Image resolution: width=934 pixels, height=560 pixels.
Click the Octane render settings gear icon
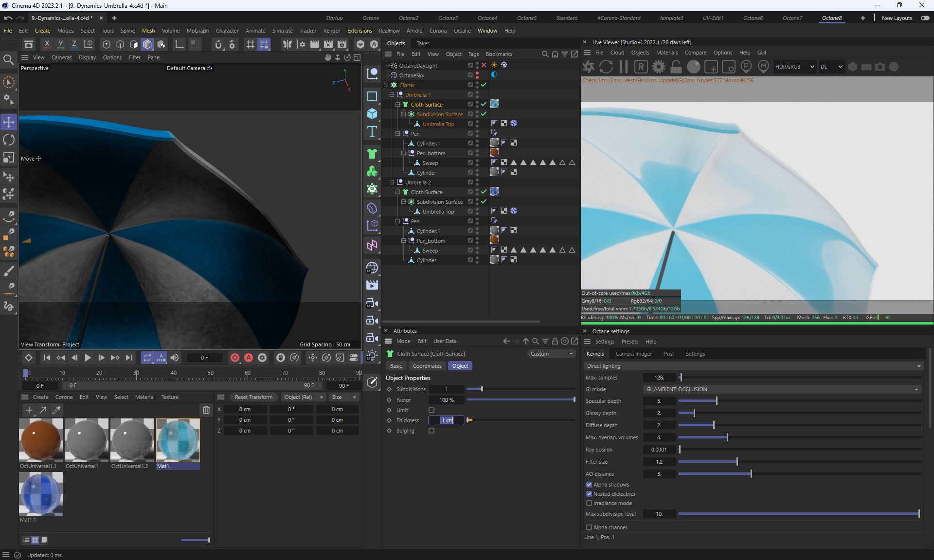click(659, 67)
